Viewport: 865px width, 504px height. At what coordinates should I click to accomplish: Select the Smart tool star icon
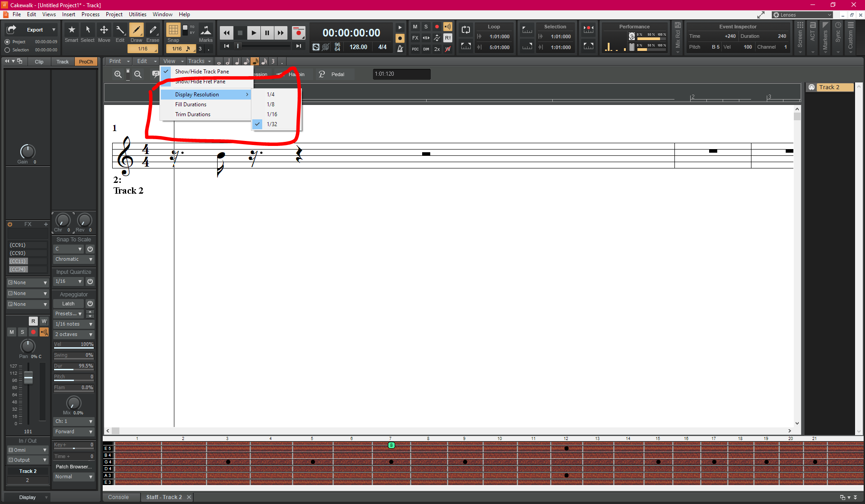[71, 30]
